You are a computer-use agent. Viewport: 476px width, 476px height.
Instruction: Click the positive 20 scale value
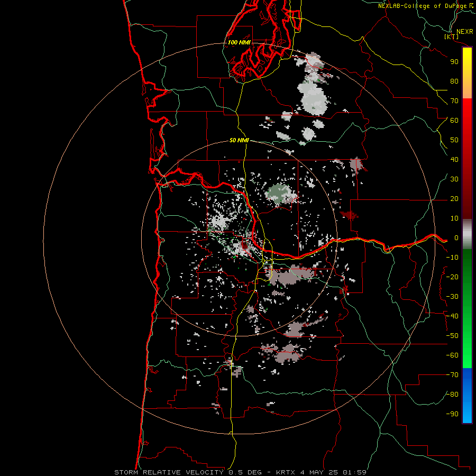coord(454,199)
